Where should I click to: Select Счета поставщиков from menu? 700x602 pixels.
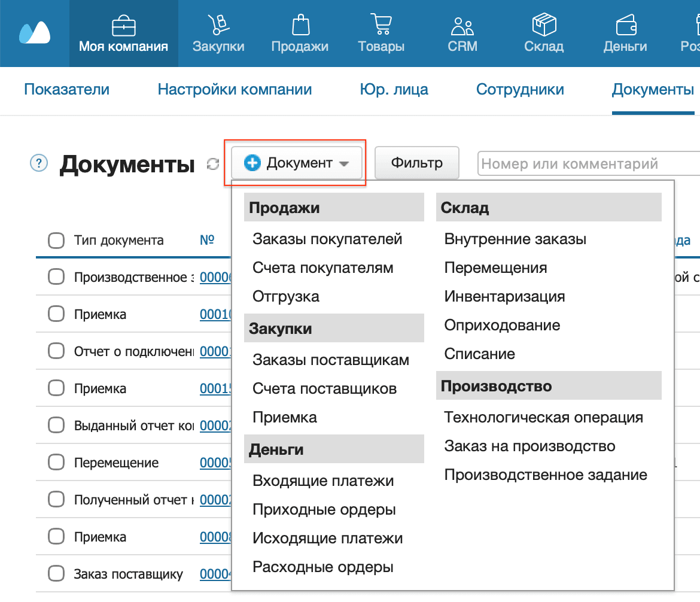[x=324, y=388]
